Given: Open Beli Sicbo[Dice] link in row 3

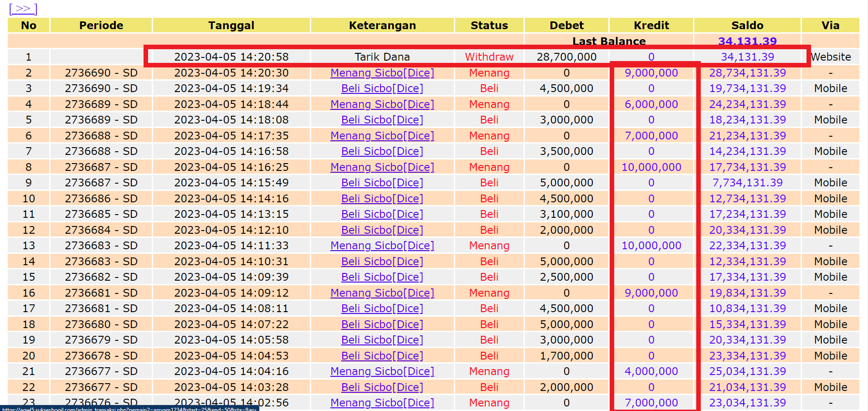Looking at the screenshot, I should (382, 88).
